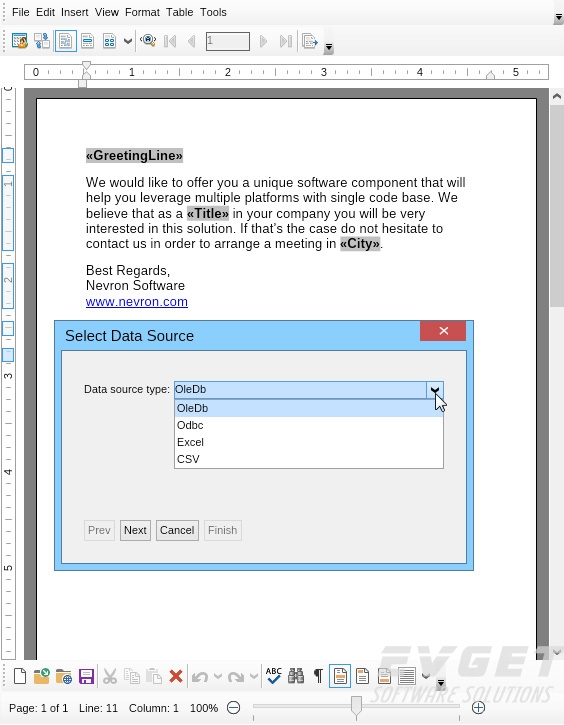This screenshot has width=564, height=725.
Task: Click the GreetingLine merge field
Action: point(135,155)
